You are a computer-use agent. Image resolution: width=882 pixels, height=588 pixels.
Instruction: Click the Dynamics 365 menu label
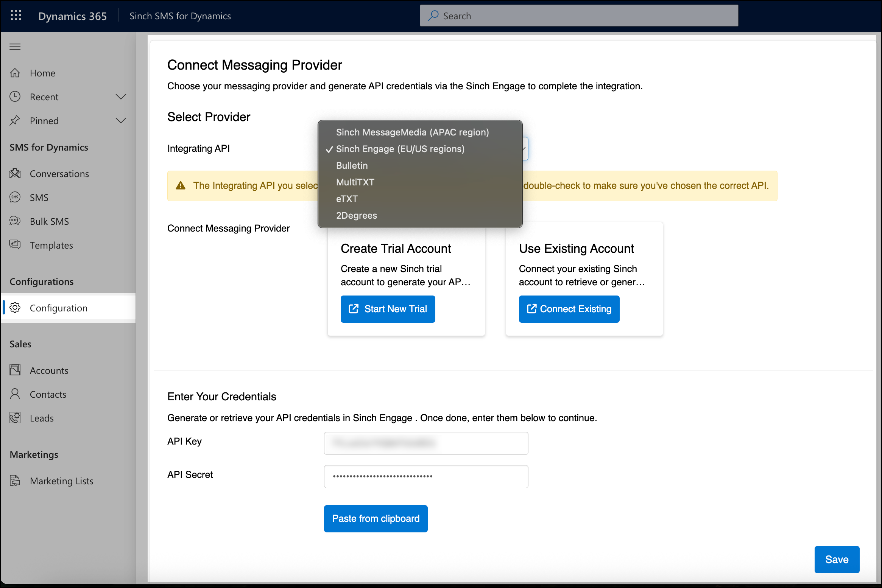tap(72, 16)
